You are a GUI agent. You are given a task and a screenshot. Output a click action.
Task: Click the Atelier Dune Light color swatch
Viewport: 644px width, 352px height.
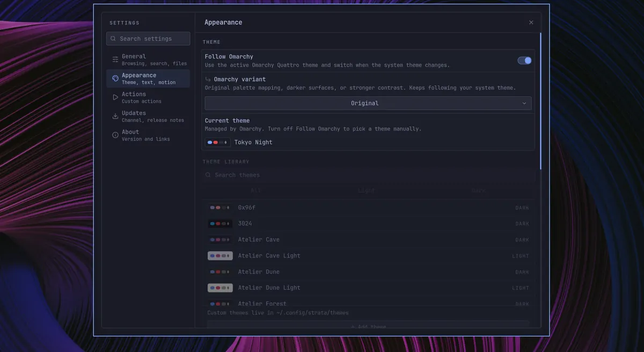pyautogui.click(x=220, y=288)
